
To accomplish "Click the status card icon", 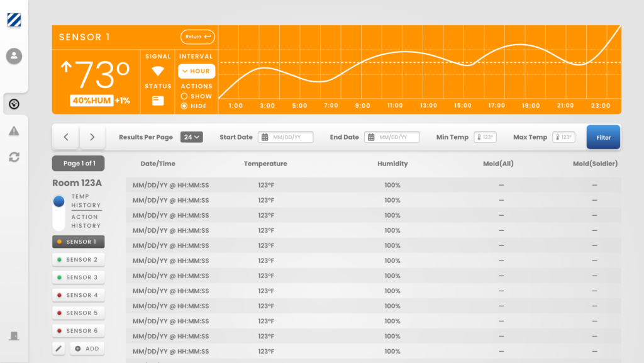I will 158,100.
